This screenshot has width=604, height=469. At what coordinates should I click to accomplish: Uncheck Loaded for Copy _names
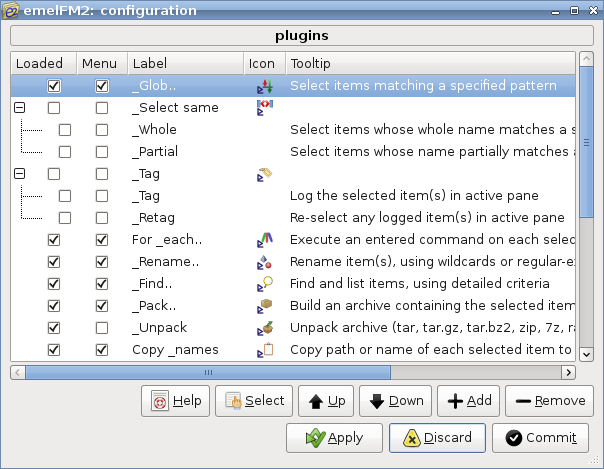tap(54, 350)
